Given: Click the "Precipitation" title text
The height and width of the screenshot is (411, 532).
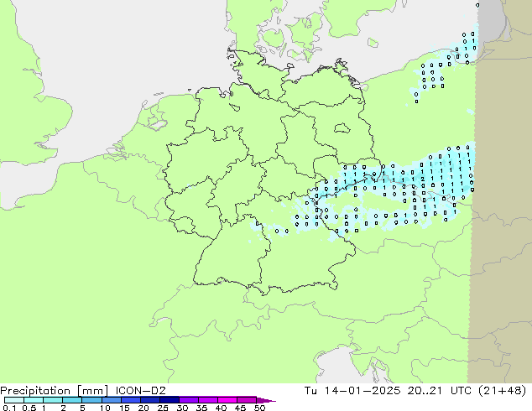Looking at the screenshot, I should [x=35, y=391].
